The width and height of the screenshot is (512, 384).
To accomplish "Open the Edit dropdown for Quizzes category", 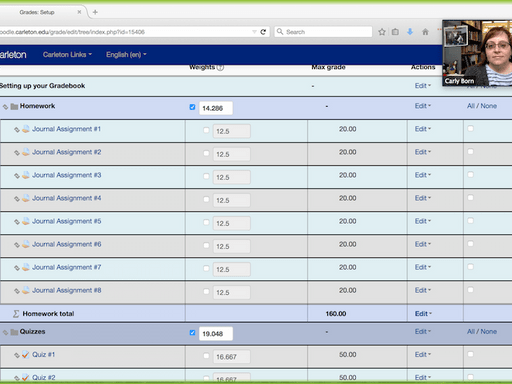I will [x=423, y=332].
